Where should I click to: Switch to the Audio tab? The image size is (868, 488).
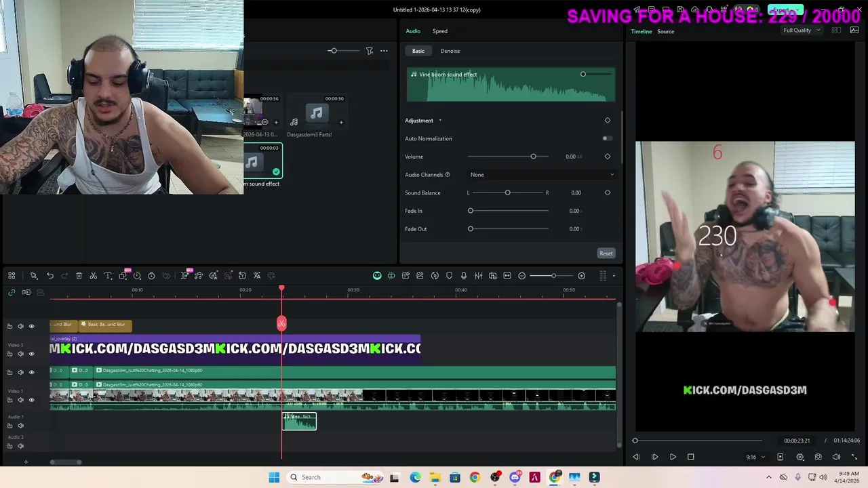(413, 31)
